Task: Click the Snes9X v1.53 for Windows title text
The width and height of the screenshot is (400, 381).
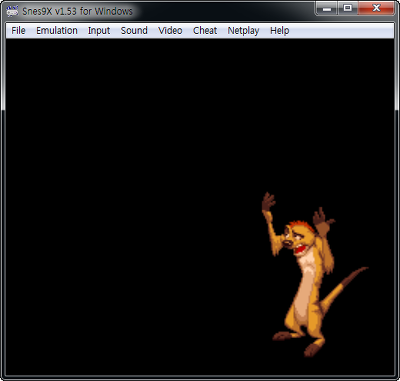Action: pos(77,11)
